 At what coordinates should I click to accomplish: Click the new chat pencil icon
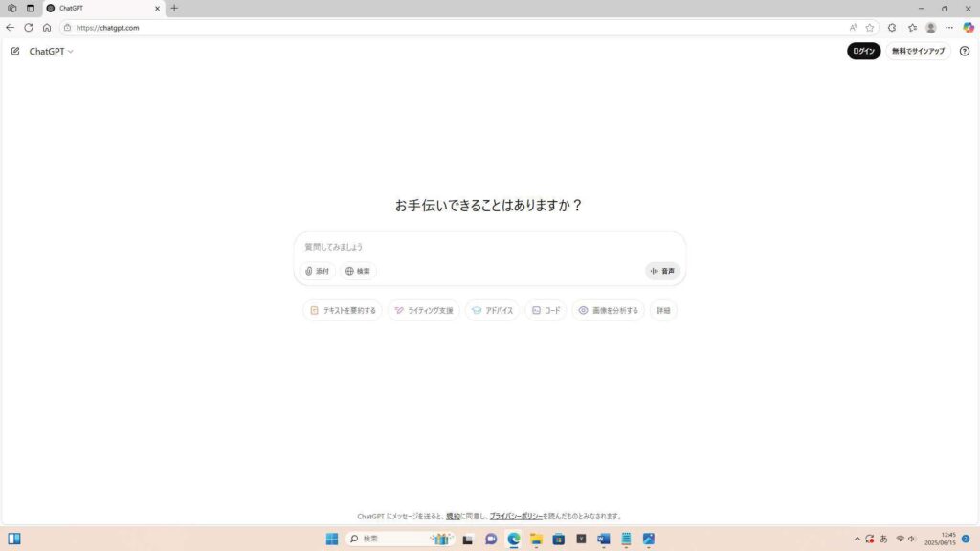(x=15, y=52)
